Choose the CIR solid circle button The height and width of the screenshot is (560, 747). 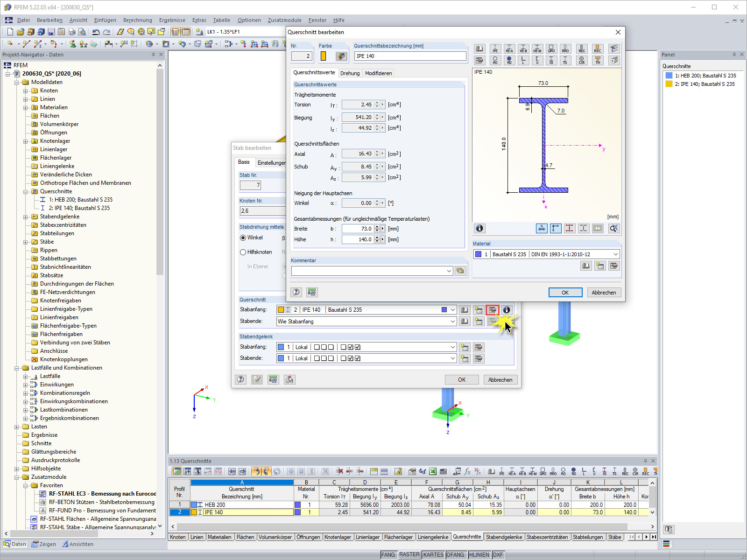[582, 60]
